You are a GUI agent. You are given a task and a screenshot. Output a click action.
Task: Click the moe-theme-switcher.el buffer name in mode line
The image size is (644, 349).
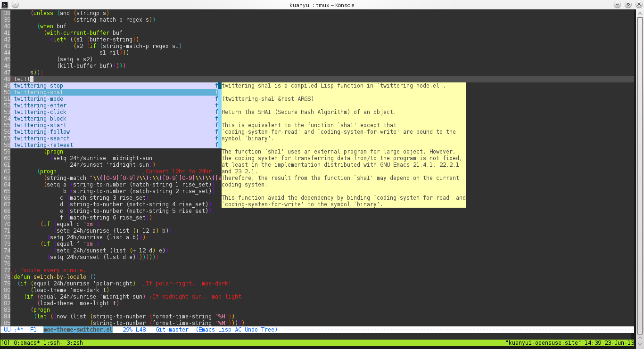pyautogui.click(x=78, y=330)
